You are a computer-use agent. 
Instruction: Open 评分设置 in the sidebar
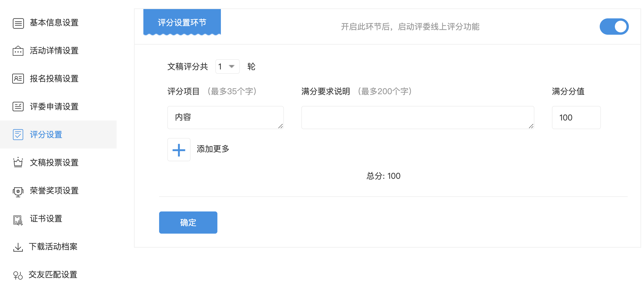click(46, 134)
